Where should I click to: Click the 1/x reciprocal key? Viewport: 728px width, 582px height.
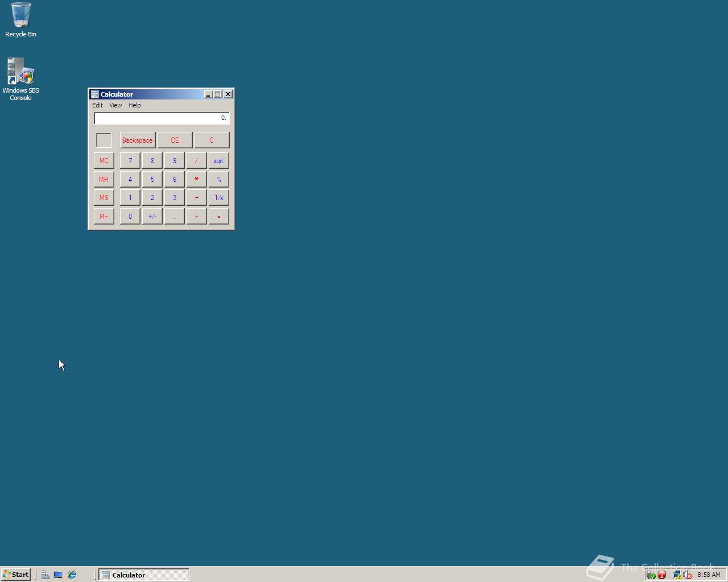click(218, 198)
